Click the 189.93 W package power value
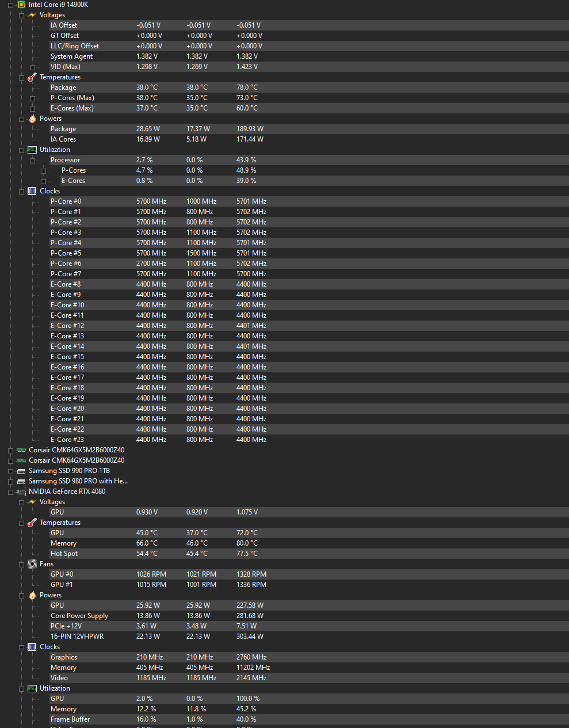Screen dimensions: 569x728 click(250, 129)
